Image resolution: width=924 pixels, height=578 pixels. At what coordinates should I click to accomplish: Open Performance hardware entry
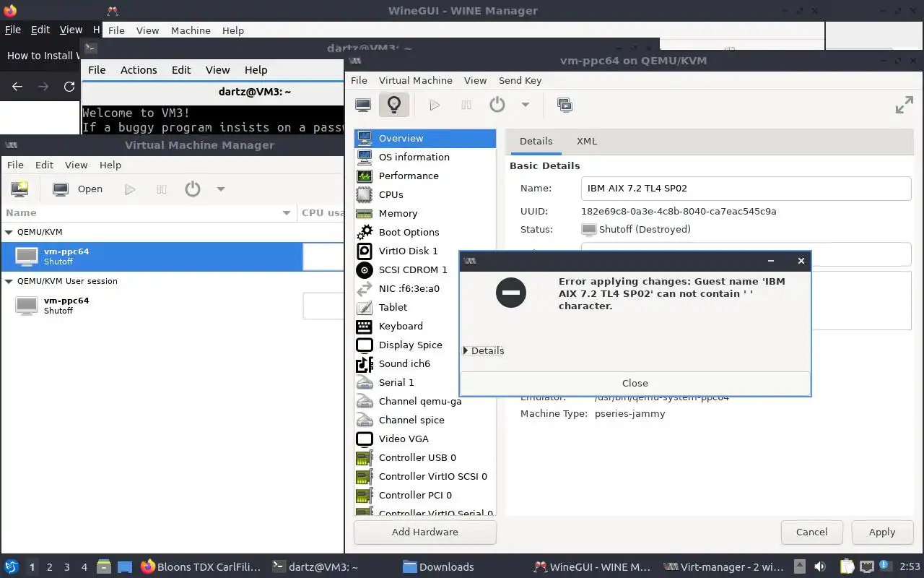click(425, 176)
